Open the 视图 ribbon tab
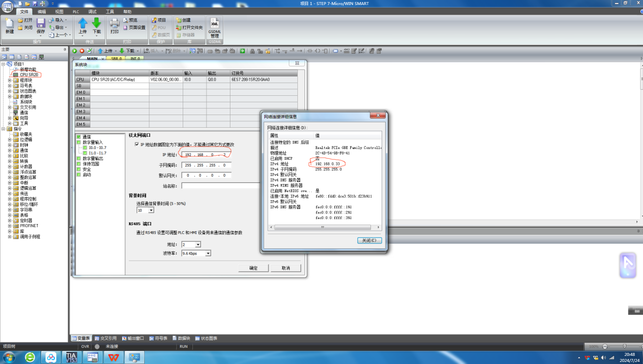This screenshot has width=643, height=364. [59, 11]
